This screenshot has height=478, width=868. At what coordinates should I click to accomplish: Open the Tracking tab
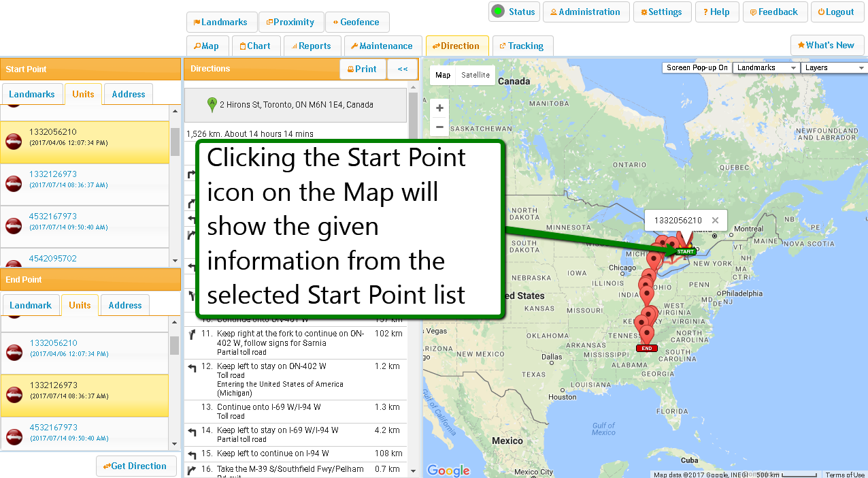(522, 46)
